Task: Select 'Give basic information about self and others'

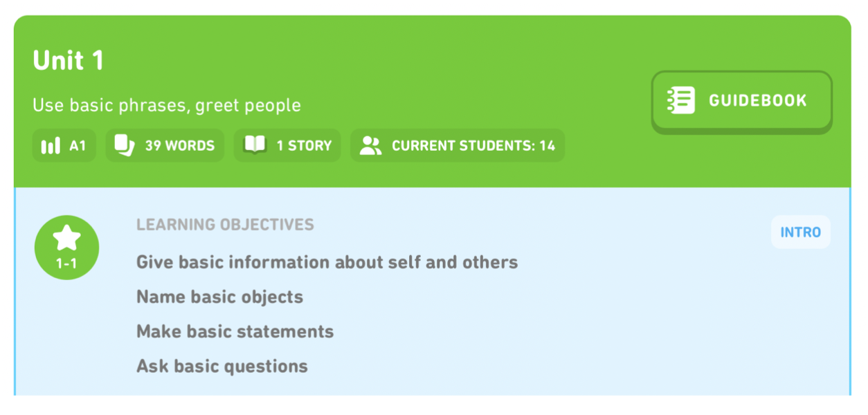Action: tap(327, 263)
